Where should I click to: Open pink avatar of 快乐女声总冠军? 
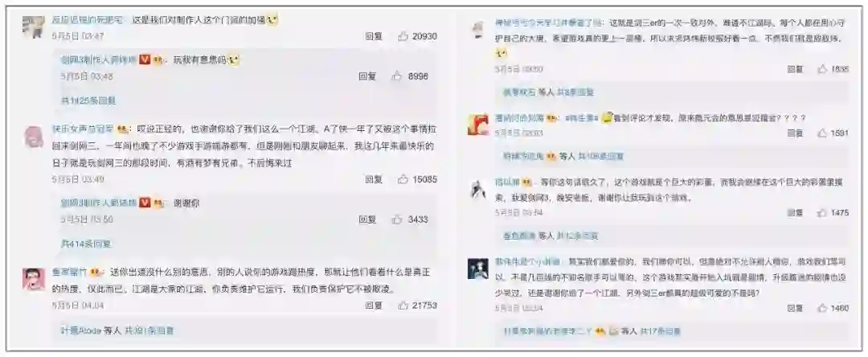(34, 136)
